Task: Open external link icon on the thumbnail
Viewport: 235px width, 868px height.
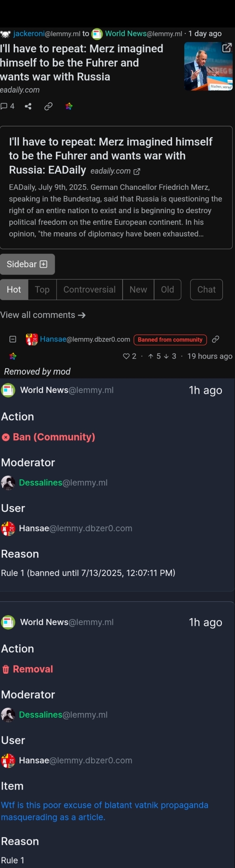Action: [227, 48]
